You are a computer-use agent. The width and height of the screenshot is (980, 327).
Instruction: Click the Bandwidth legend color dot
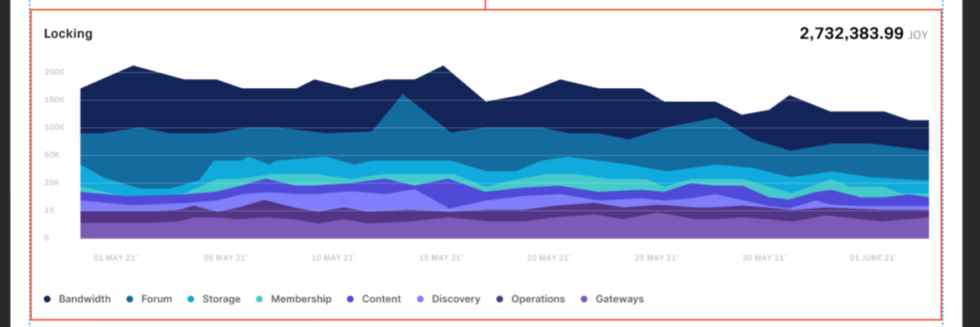(47, 300)
